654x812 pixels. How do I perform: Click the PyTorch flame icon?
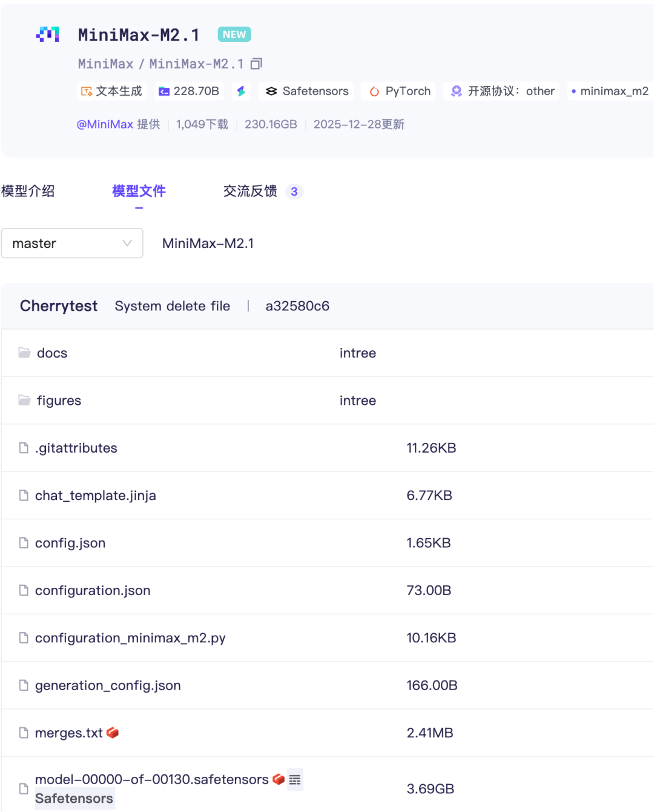point(374,91)
